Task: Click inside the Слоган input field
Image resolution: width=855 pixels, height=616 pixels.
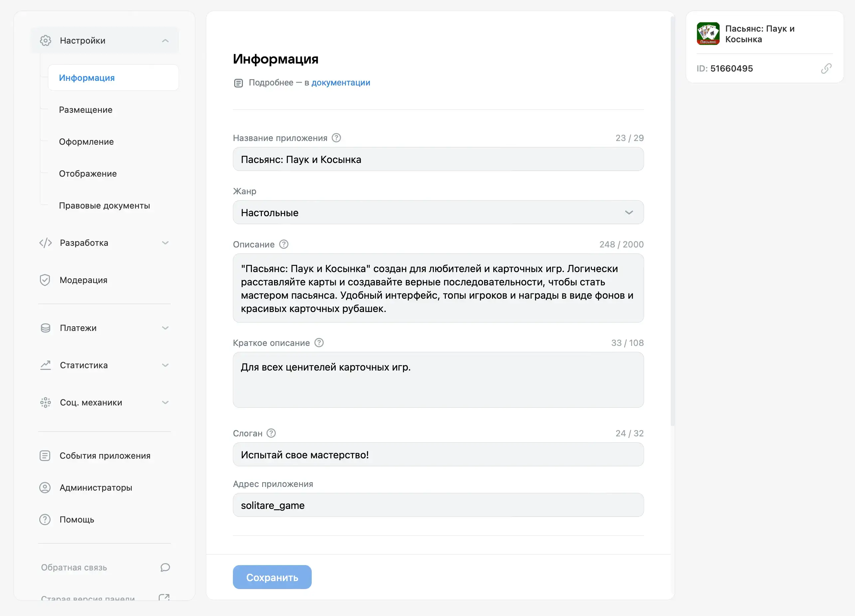Action: pyautogui.click(x=438, y=455)
